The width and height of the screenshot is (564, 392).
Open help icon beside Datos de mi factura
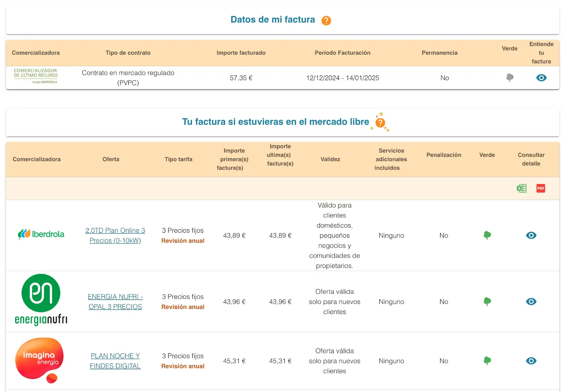pos(326,20)
